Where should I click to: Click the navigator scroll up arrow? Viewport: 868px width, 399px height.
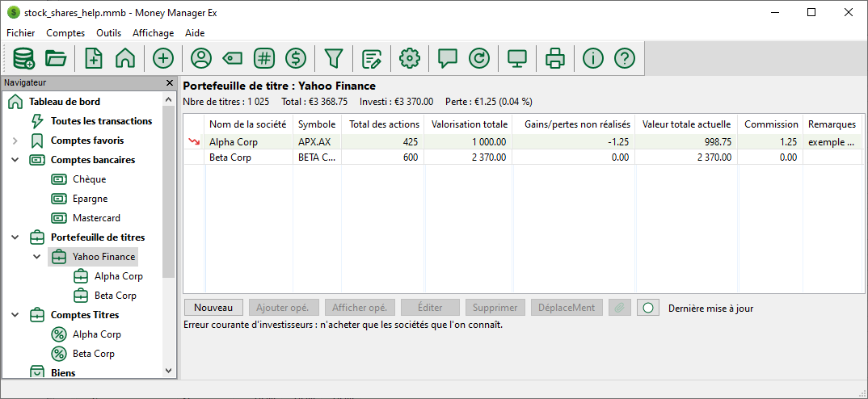(x=169, y=99)
